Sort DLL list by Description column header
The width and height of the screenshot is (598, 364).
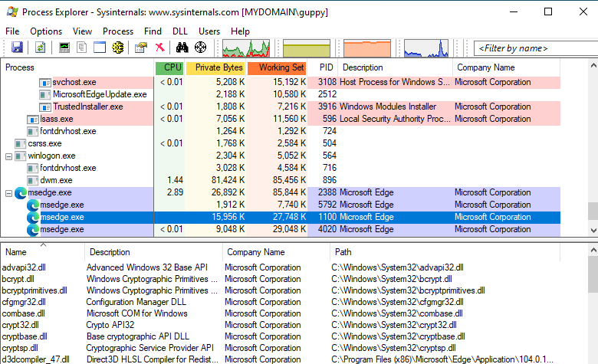pos(153,252)
